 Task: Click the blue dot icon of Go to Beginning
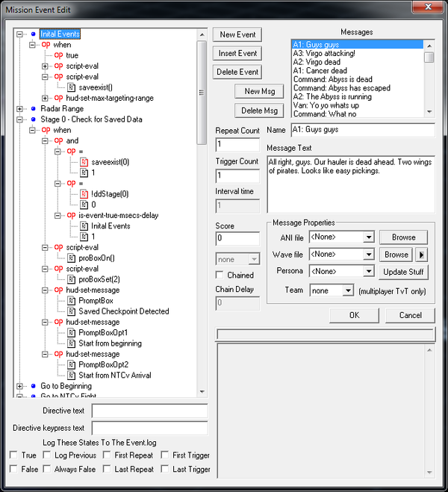point(33,386)
